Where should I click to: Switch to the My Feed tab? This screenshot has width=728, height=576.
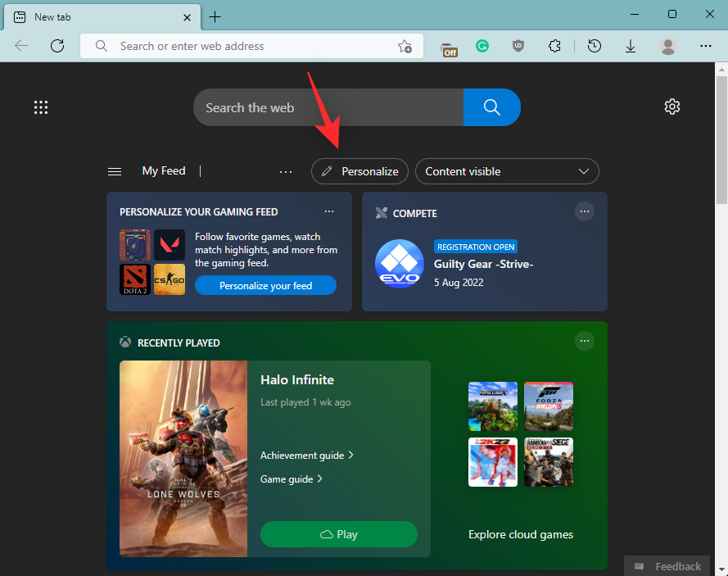tap(163, 170)
